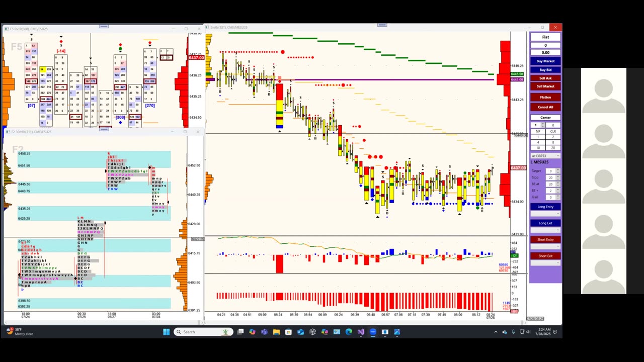Adjust the BE at value stepper
This screenshot has height=362, width=644.
558,184
